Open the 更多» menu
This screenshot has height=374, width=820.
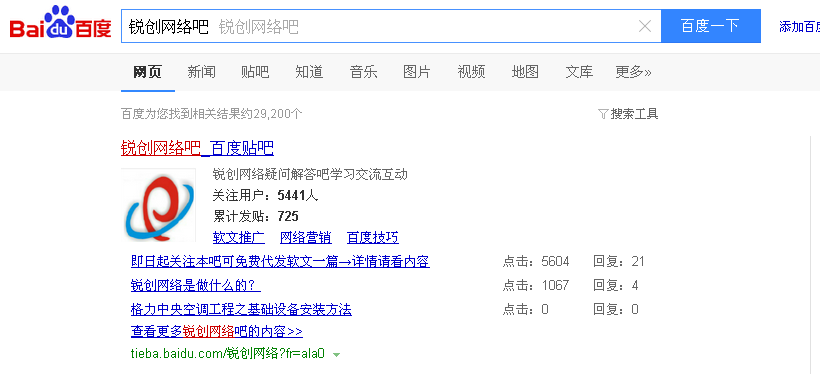coord(633,72)
